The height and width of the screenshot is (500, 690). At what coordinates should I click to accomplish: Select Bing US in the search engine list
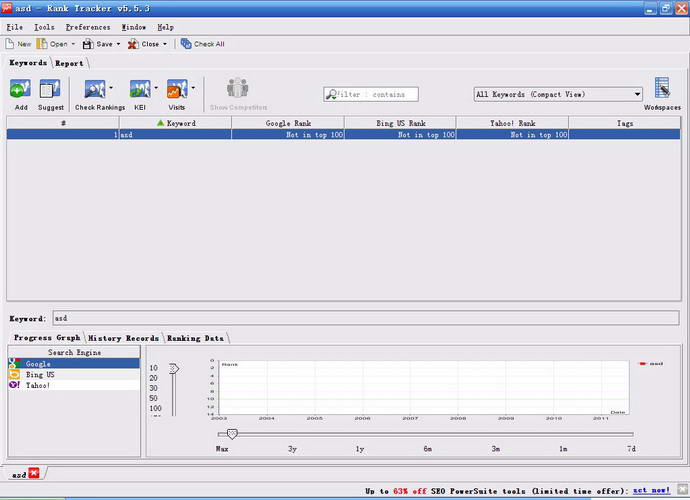click(74, 374)
